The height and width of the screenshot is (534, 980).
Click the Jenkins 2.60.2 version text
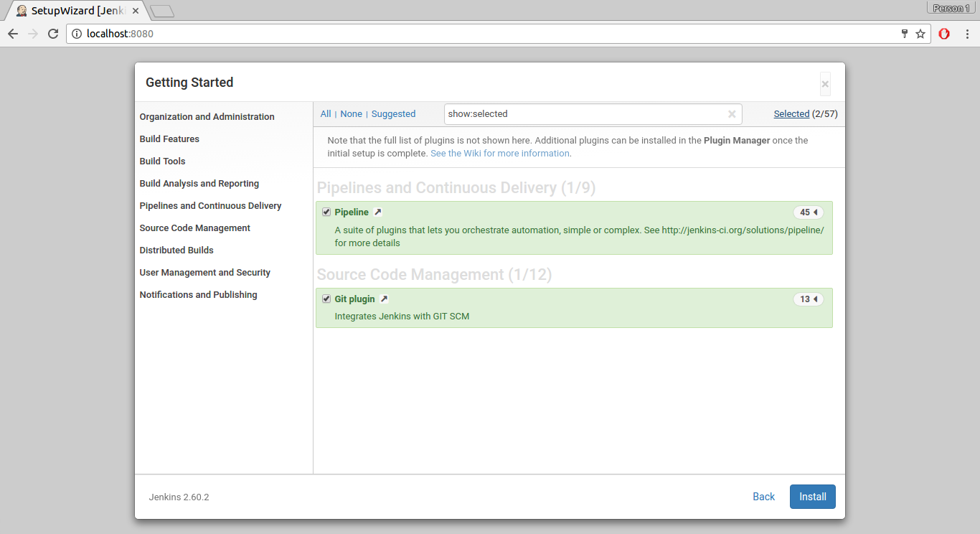pos(179,497)
